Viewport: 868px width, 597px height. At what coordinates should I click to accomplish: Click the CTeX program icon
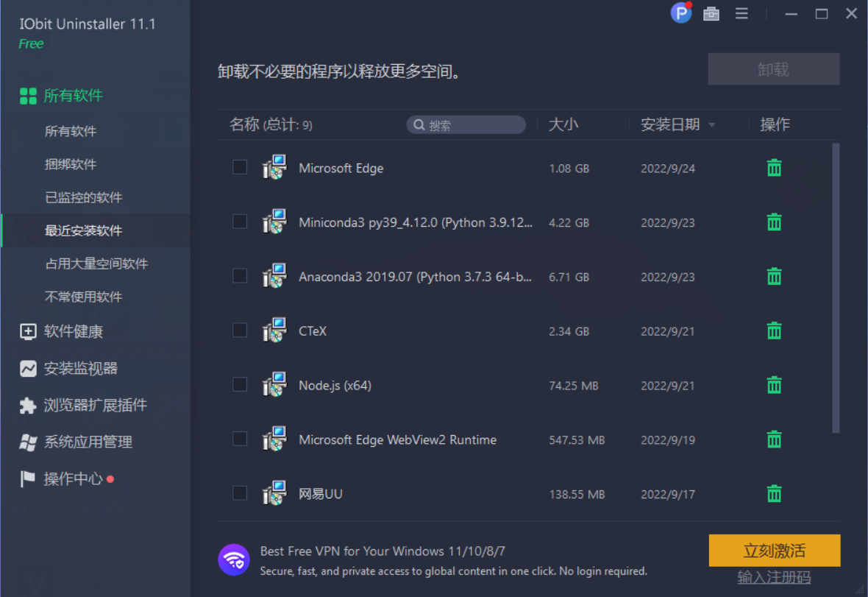(274, 330)
